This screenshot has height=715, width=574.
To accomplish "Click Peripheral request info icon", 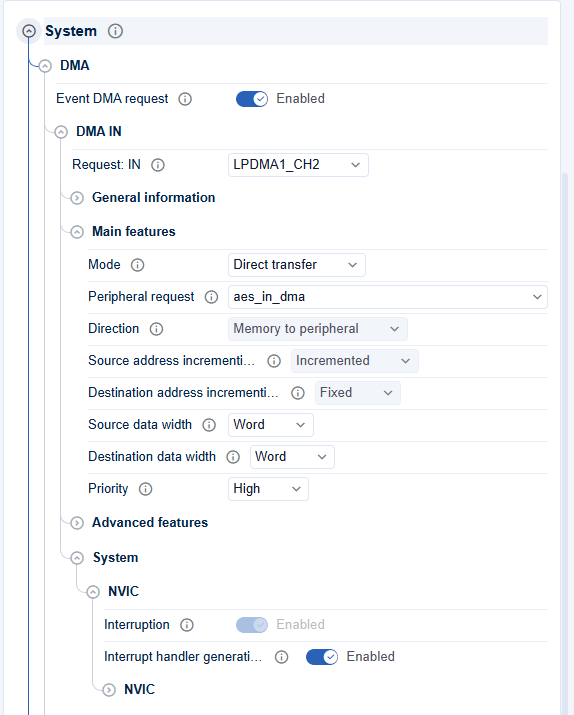I will (211, 297).
